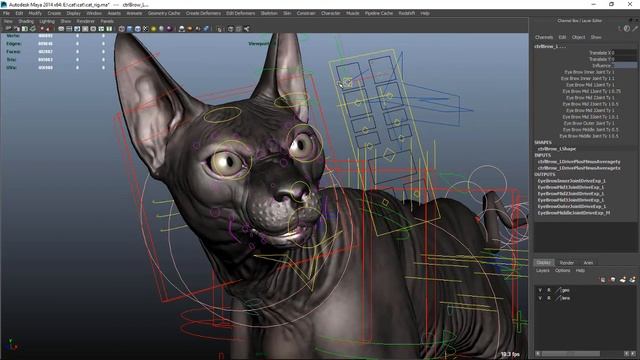Image resolution: width=640 pixels, height=360 pixels.
Task: Open the viewport Renderer menu
Action: click(x=85, y=21)
